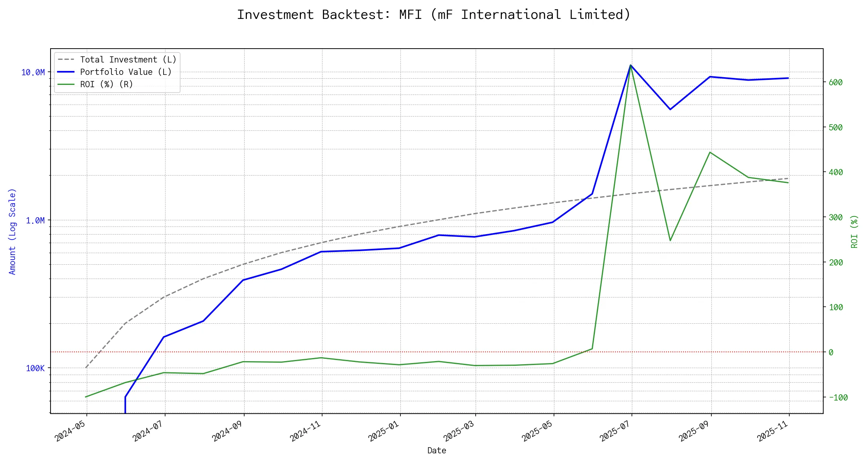
Task: Click the gray dashed legend line sample
Action: 66,60
